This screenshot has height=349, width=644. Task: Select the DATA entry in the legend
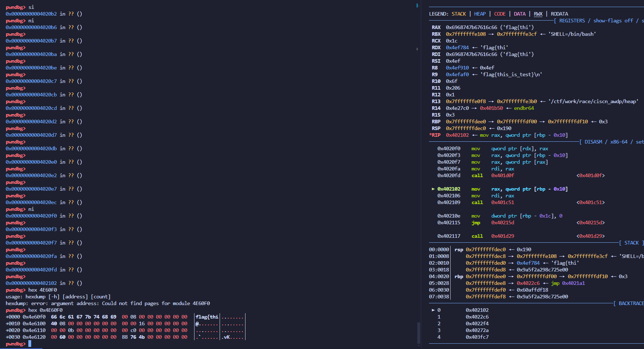coord(520,14)
